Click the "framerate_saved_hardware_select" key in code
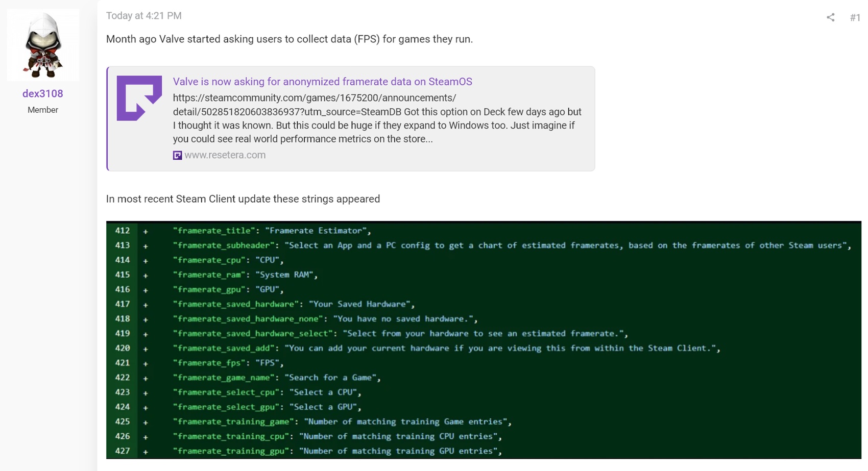 click(253, 334)
